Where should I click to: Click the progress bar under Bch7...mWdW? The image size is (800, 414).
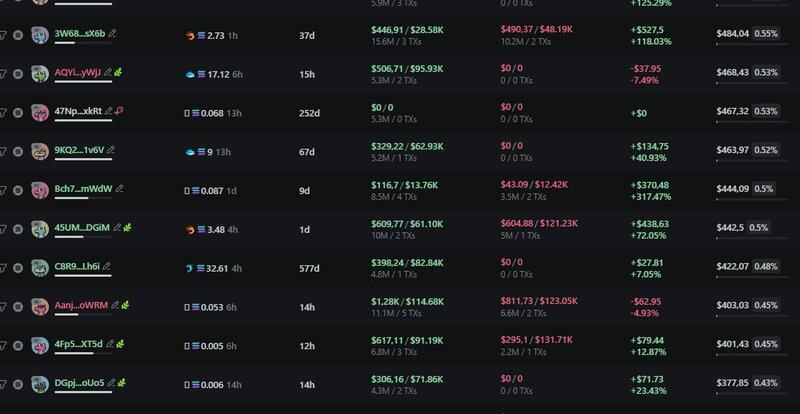[83, 198]
